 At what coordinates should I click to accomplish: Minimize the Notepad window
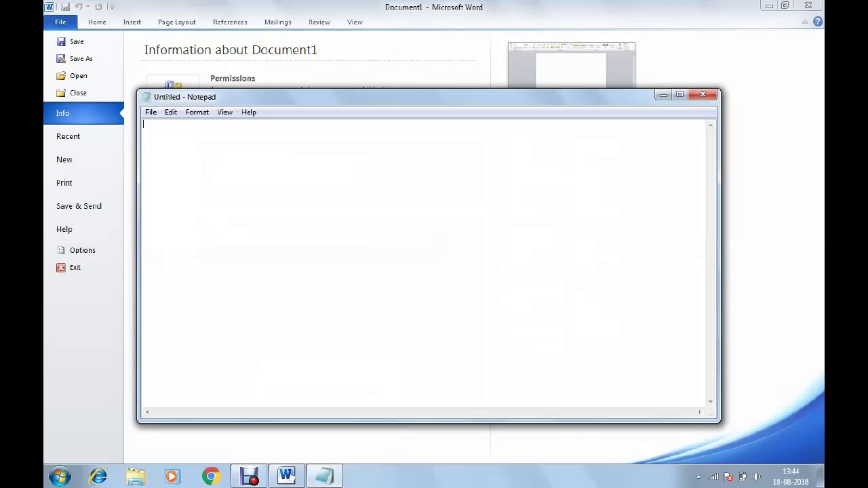[x=663, y=94]
